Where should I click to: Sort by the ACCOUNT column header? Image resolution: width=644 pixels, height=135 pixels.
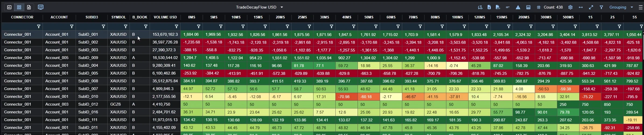(x=59, y=17)
